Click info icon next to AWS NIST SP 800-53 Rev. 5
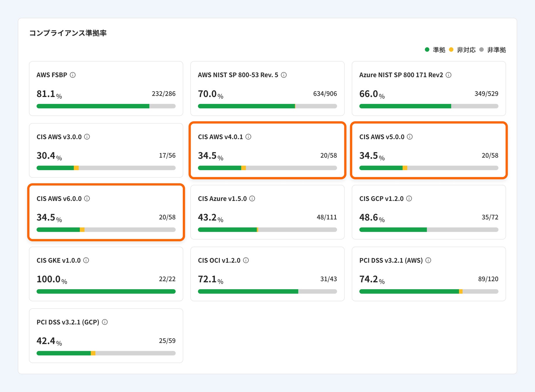Image resolution: width=535 pixels, height=392 pixels. pos(284,75)
